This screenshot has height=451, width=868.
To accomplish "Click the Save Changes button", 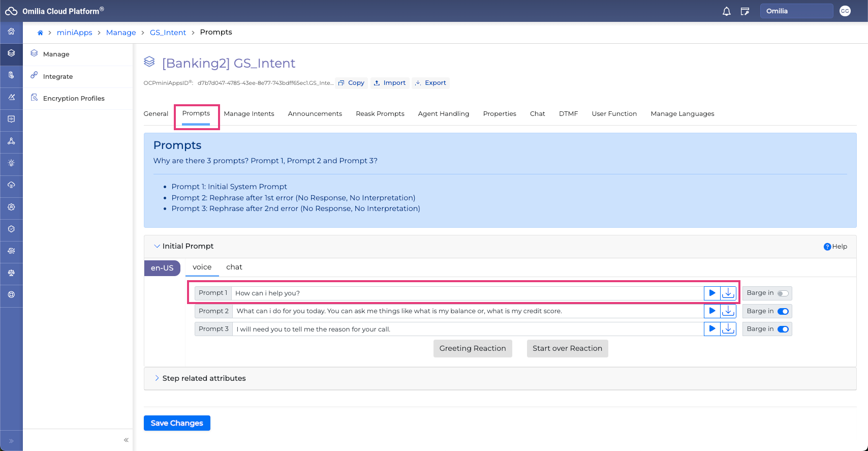I will pyautogui.click(x=177, y=423).
